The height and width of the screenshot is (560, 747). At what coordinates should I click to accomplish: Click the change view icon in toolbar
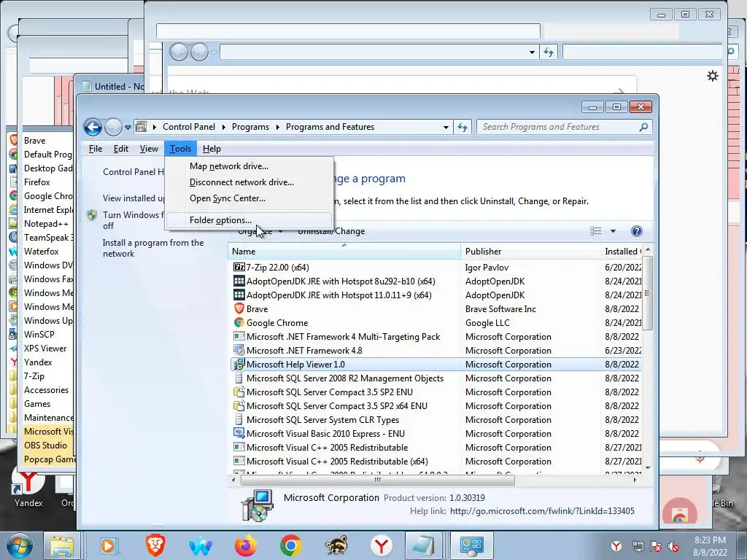point(595,231)
